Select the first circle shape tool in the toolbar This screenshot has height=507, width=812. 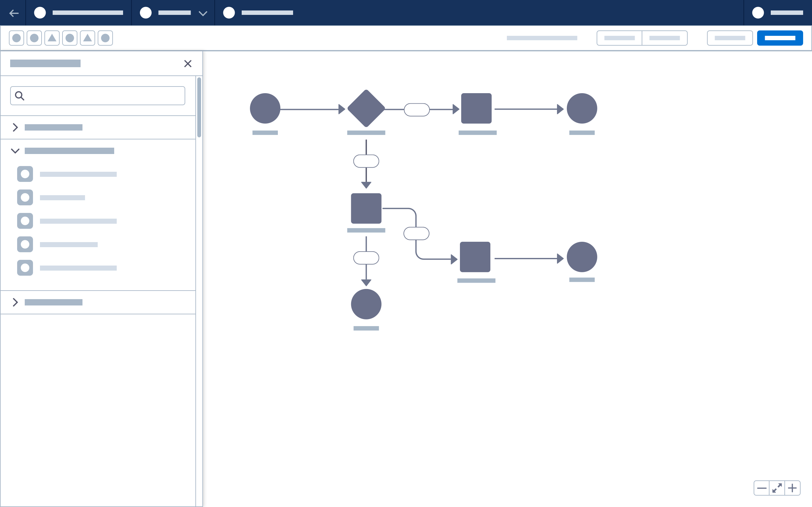tap(16, 38)
